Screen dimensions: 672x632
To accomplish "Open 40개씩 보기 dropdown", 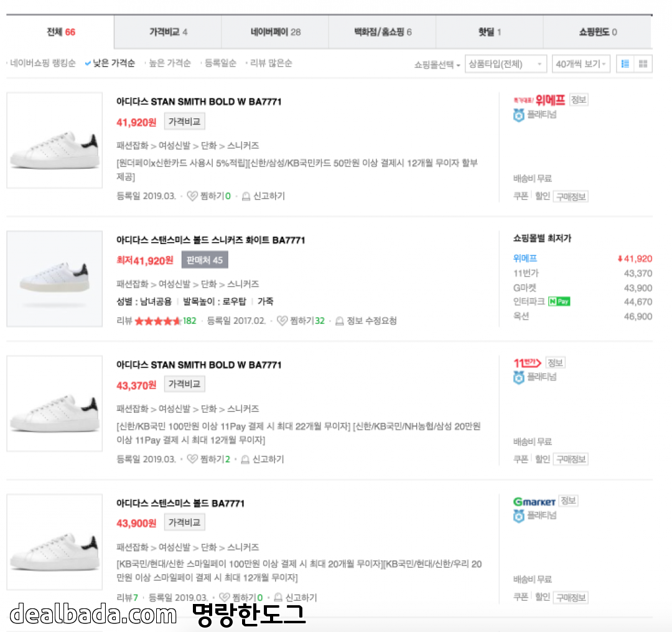I will point(581,64).
